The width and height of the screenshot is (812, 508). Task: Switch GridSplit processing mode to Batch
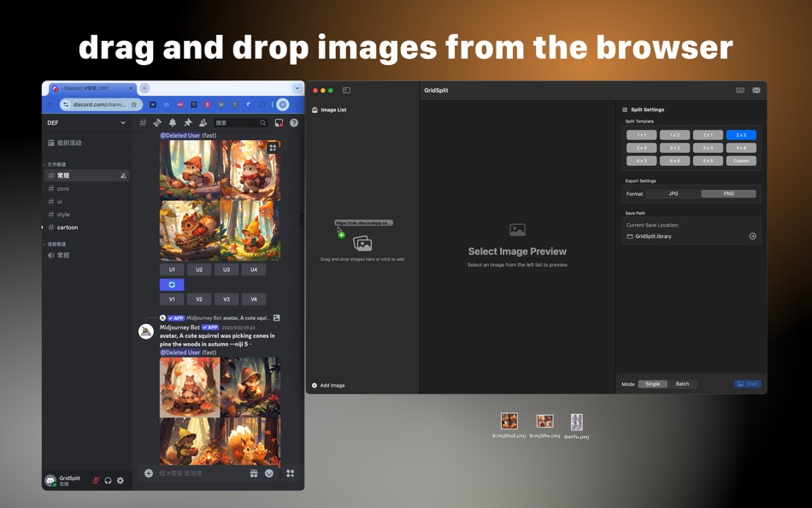683,384
